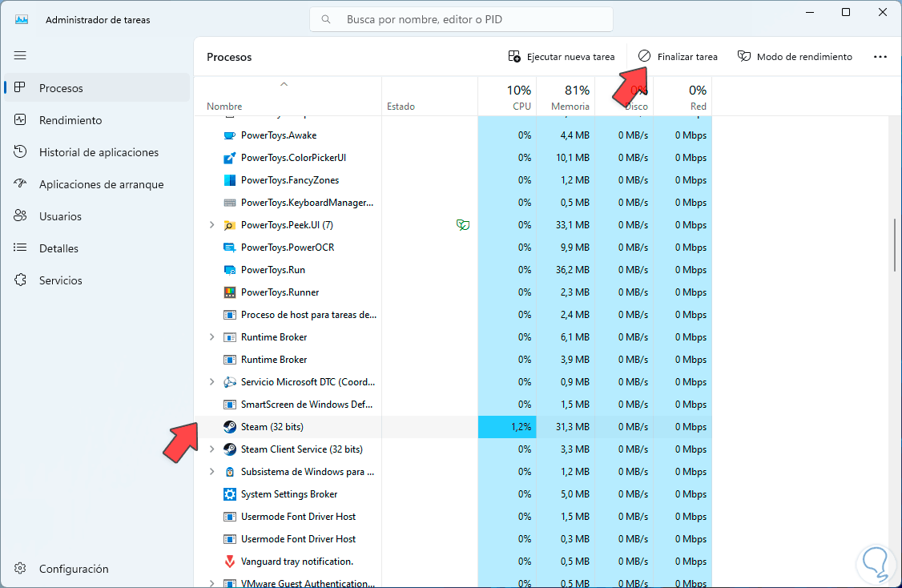Click the 1,2% CPU cell for Steam
902x588 pixels.
(x=507, y=427)
